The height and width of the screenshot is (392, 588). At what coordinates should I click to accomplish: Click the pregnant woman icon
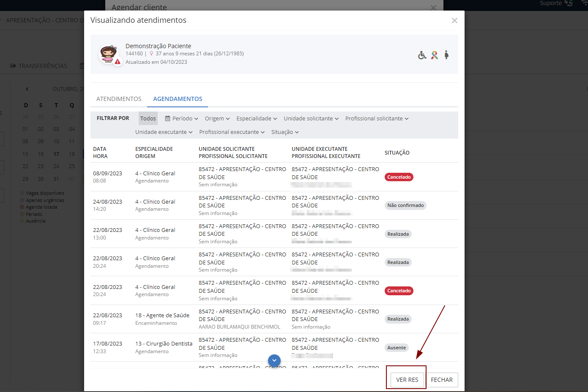point(446,54)
